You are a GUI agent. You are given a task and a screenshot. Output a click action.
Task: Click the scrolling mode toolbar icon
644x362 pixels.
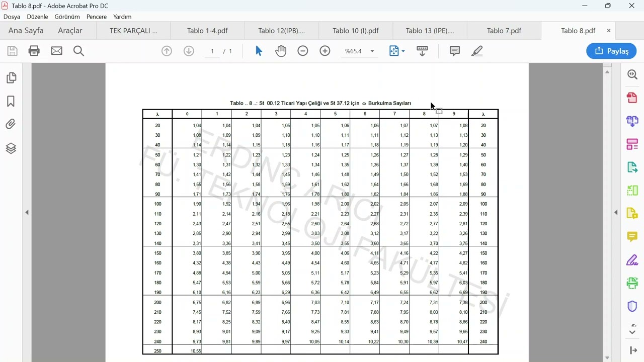pos(422,51)
